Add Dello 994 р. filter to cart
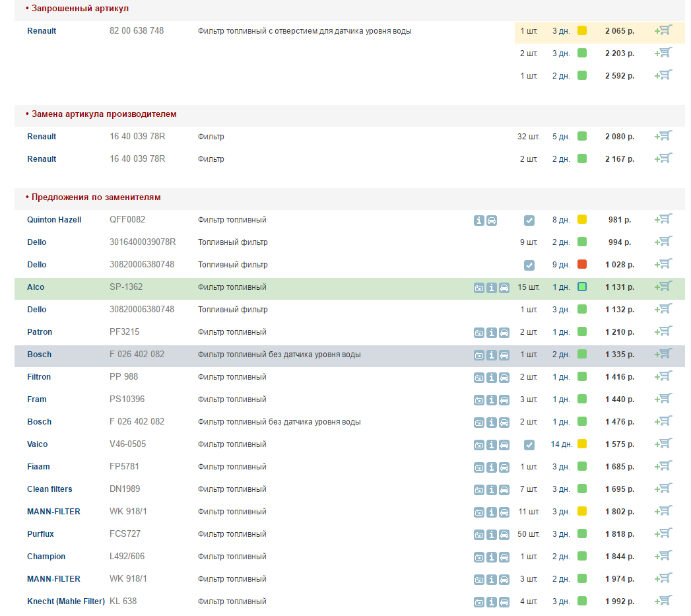Screen dimensions: 691x616 (x=663, y=242)
